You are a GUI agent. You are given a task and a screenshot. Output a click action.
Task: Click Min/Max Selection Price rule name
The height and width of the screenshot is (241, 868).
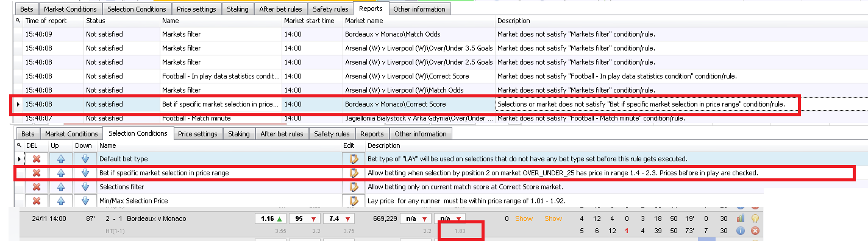point(133,201)
